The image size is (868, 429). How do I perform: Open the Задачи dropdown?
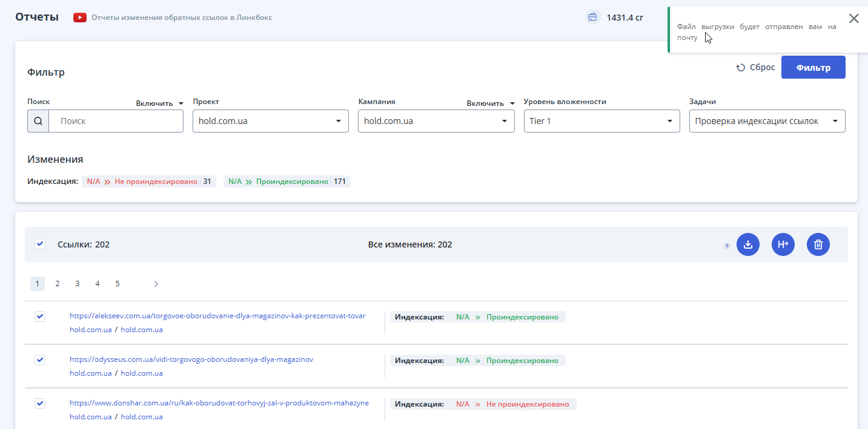pyautogui.click(x=767, y=121)
